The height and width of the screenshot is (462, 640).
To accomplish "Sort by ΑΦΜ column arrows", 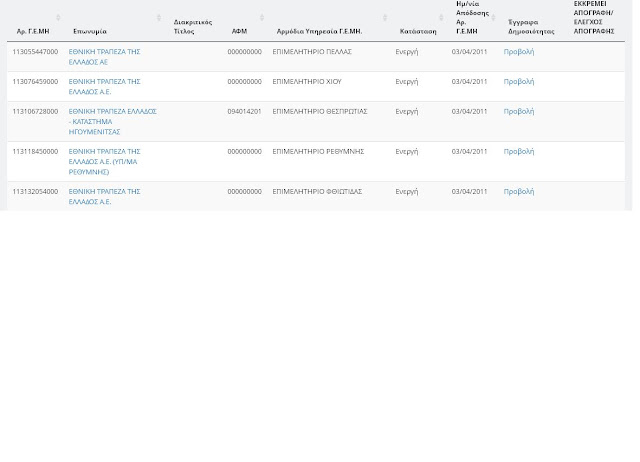I will [x=262, y=18].
